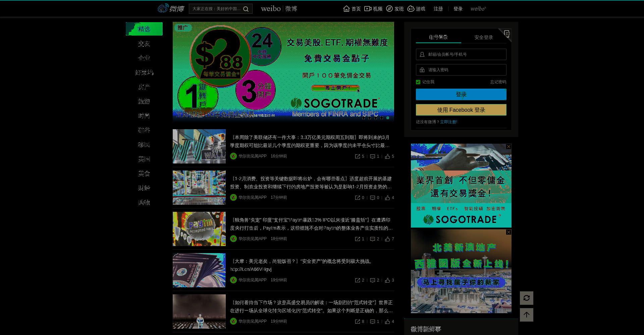Screen dimensions: 644x335
Task: Switch to 安全登录 secure login tab
Action: 483,37
